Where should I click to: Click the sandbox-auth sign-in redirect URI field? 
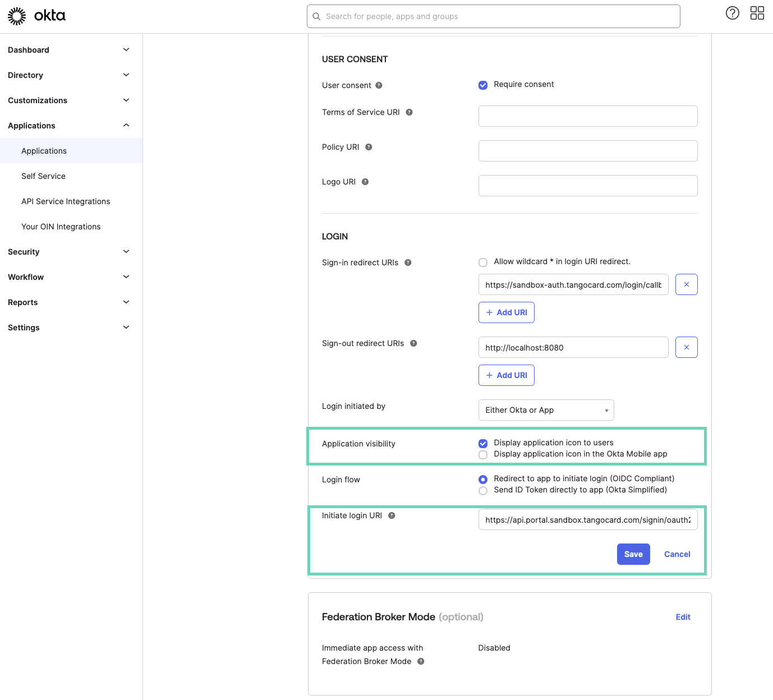tap(573, 284)
